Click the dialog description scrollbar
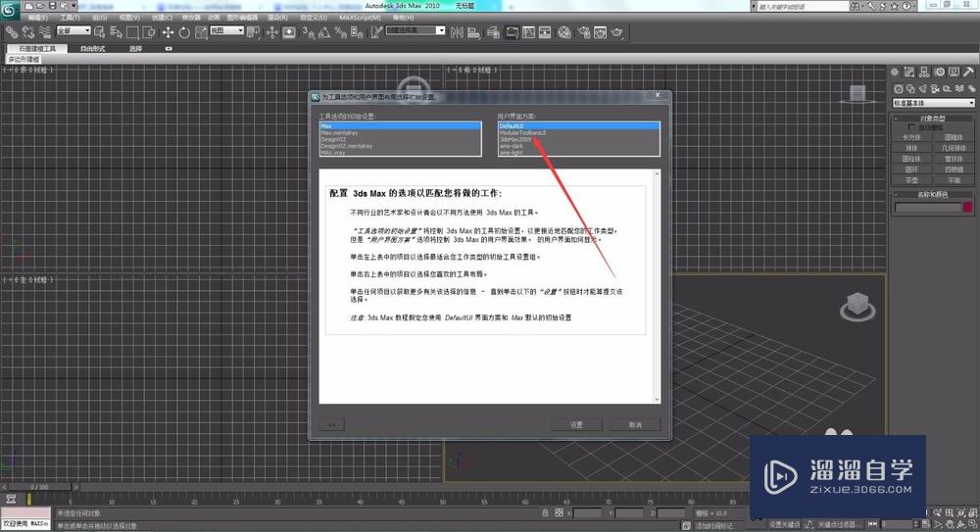This screenshot has height=532, width=980. (x=657, y=286)
